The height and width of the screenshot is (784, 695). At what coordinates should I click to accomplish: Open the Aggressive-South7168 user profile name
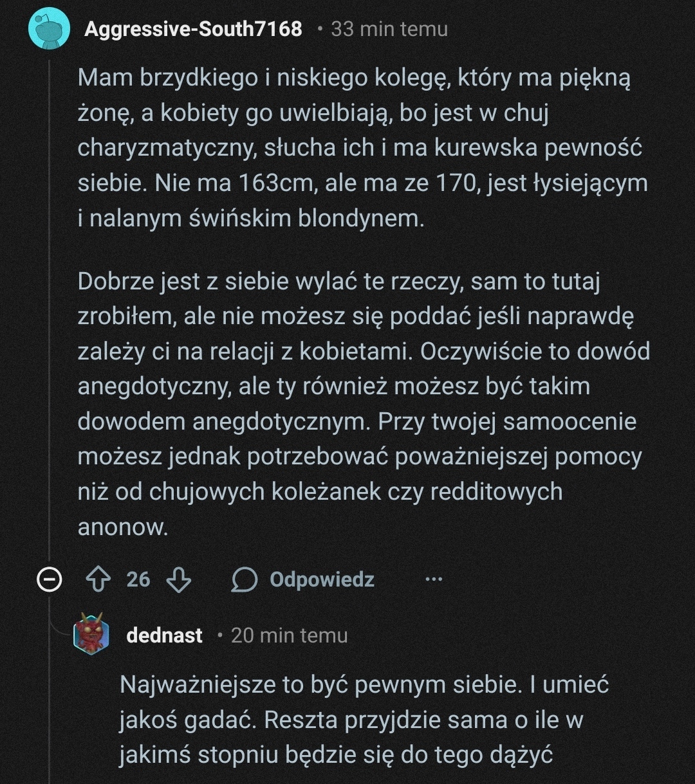point(193,29)
